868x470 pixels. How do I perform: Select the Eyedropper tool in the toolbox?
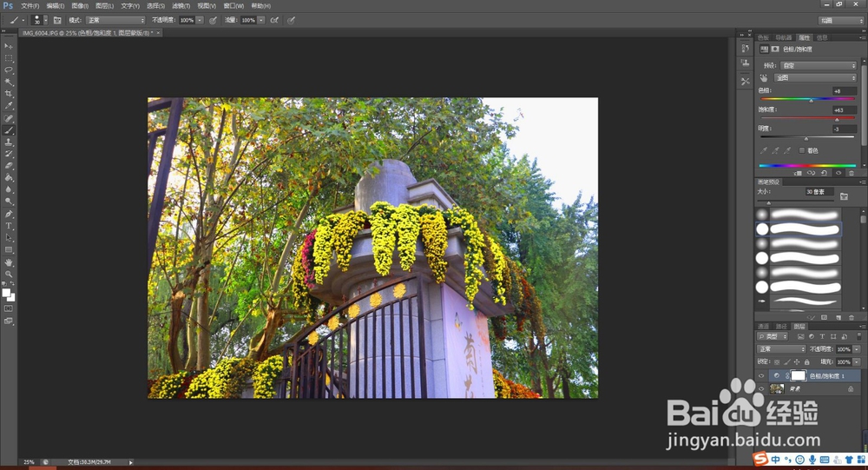pyautogui.click(x=9, y=106)
